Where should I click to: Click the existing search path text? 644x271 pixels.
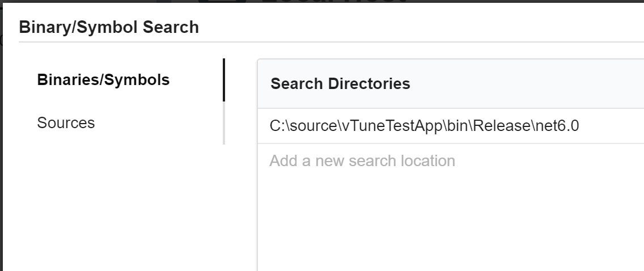[x=424, y=126]
